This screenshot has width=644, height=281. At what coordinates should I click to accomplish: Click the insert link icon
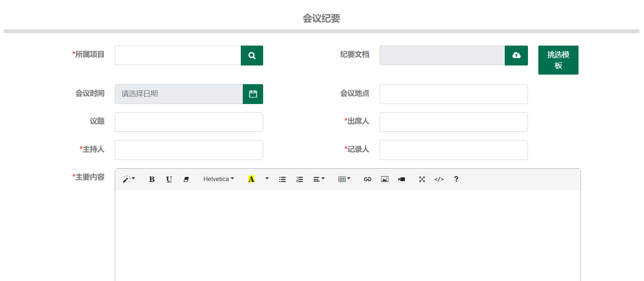click(367, 179)
